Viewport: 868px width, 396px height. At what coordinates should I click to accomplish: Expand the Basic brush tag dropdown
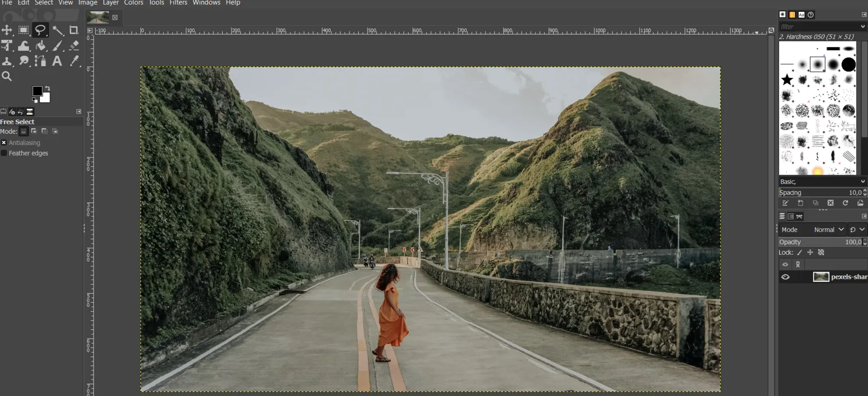(862, 182)
